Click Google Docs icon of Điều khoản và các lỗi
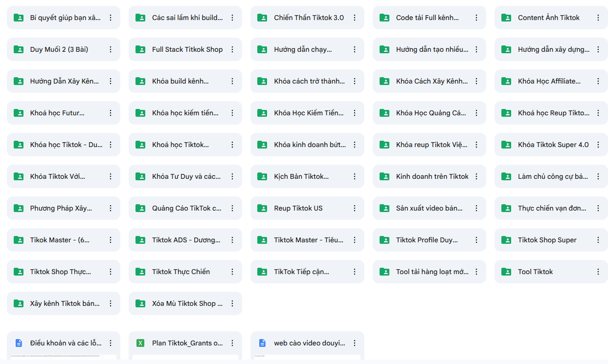This screenshot has width=608, height=364. coord(19,343)
